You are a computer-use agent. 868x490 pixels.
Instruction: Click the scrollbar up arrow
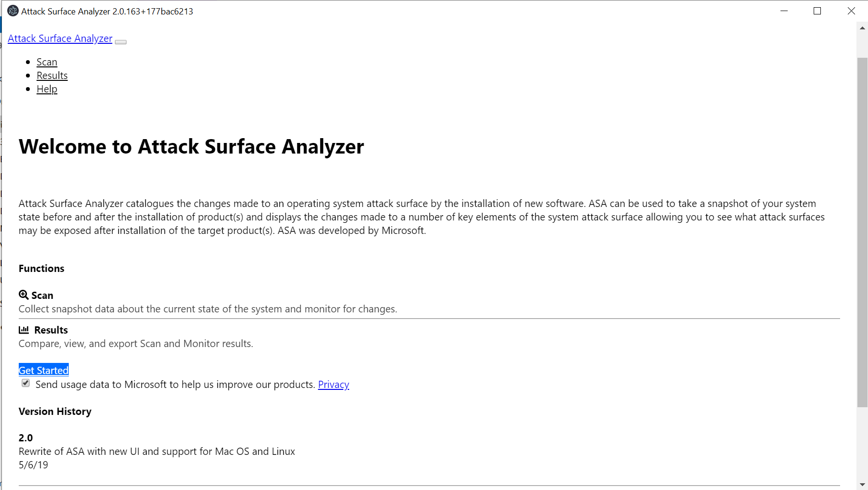[x=862, y=27]
